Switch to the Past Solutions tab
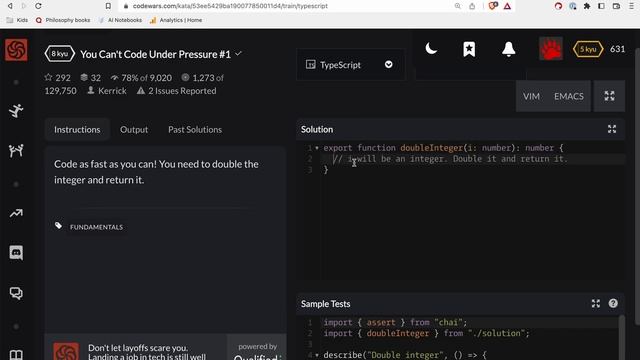Screen dimensions: 640x360 tap(195, 129)
